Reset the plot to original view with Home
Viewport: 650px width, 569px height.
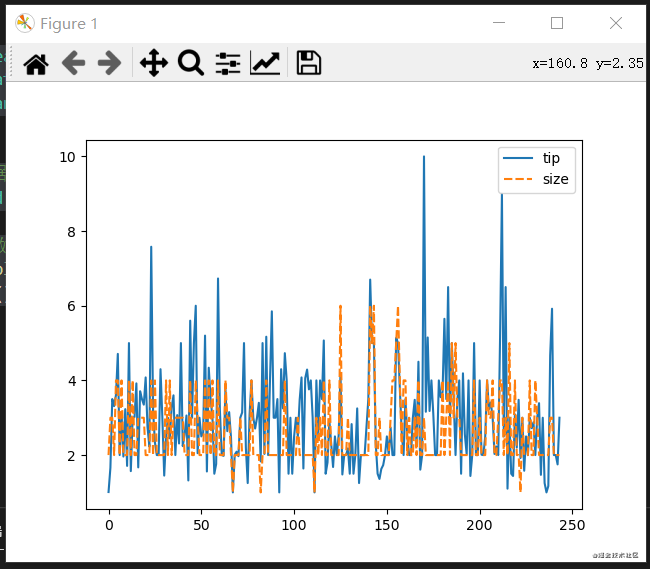tap(36, 64)
